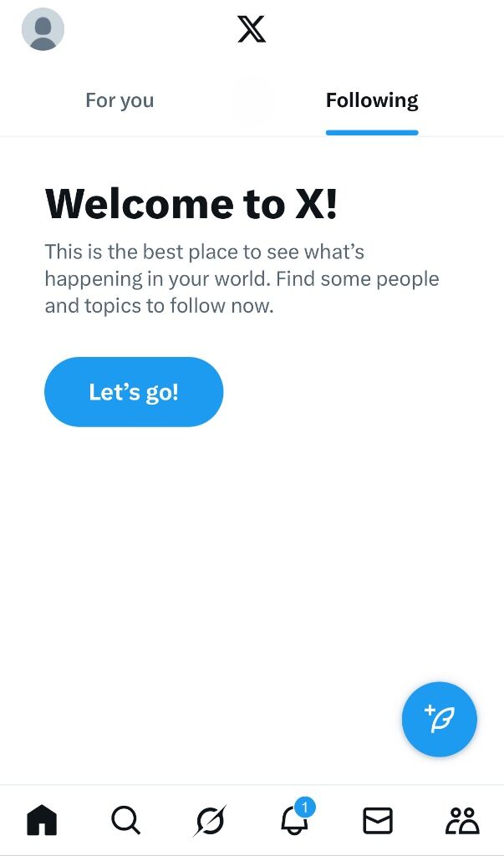Click 'Find some people and topics' sentence
504x856 pixels.
[242, 293]
